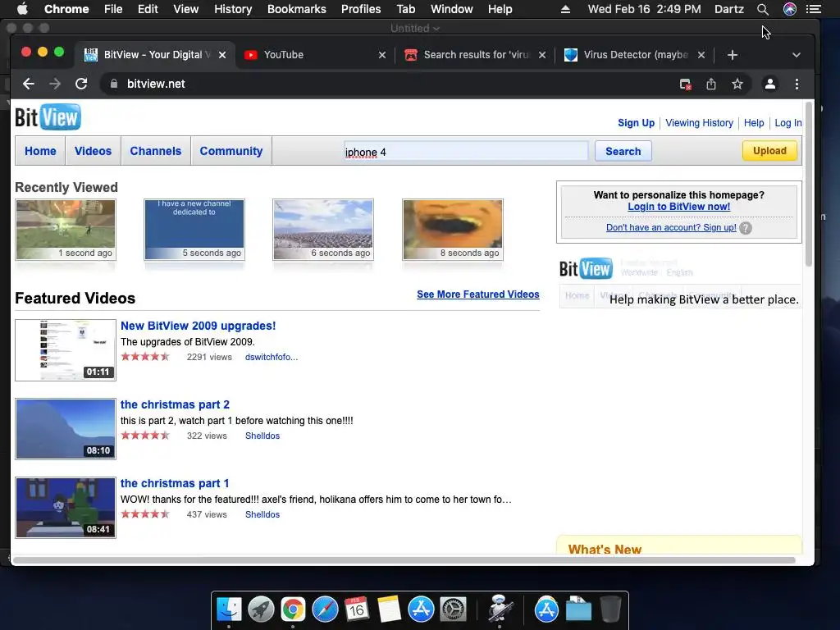Click the Help link at top right
The image size is (840, 630).
point(754,123)
